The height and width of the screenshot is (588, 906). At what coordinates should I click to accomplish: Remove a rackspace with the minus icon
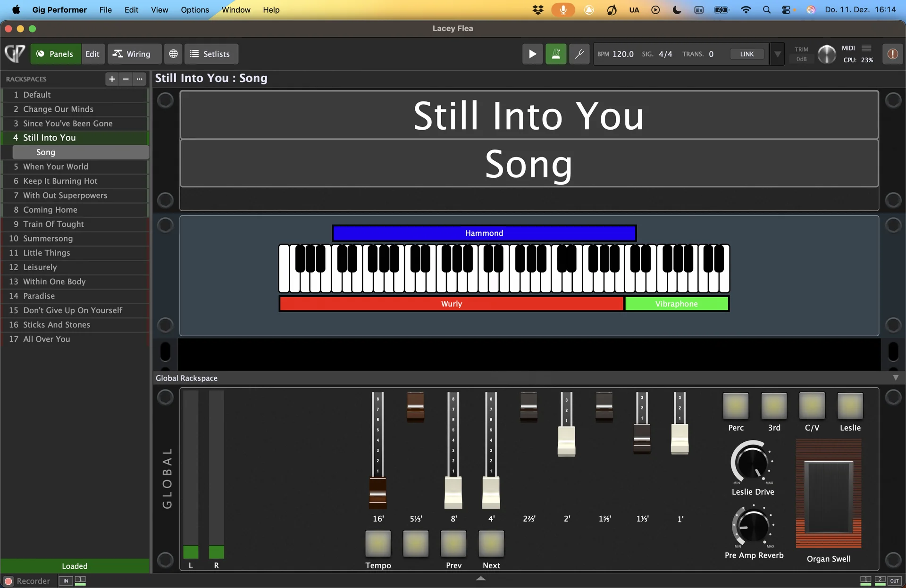click(126, 79)
